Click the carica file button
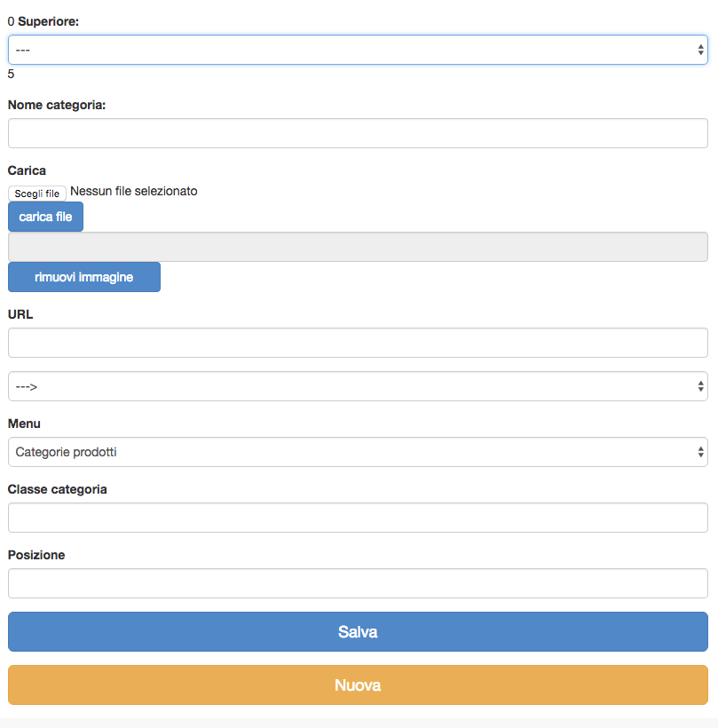The width and height of the screenshot is (718, 728). 45,217
